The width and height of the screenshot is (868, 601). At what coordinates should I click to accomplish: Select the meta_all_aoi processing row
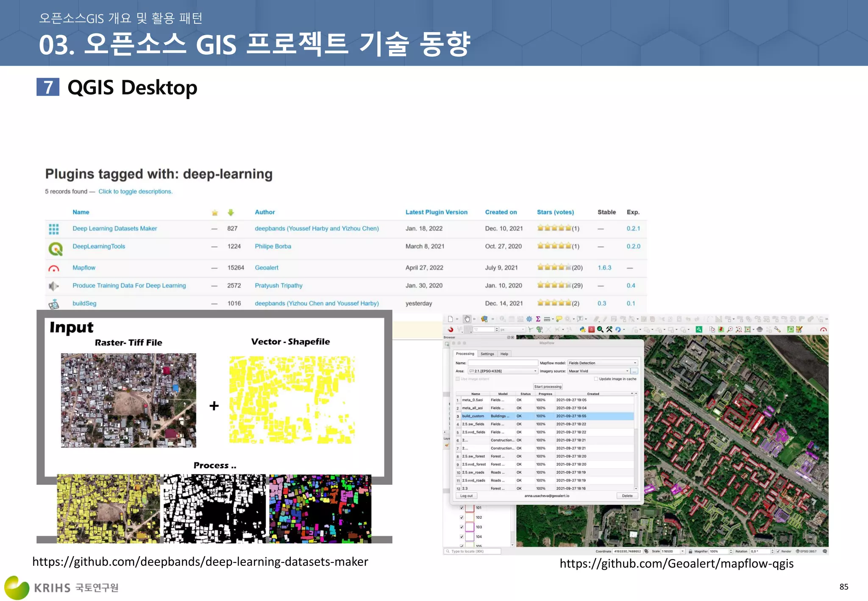pos(545,408)
